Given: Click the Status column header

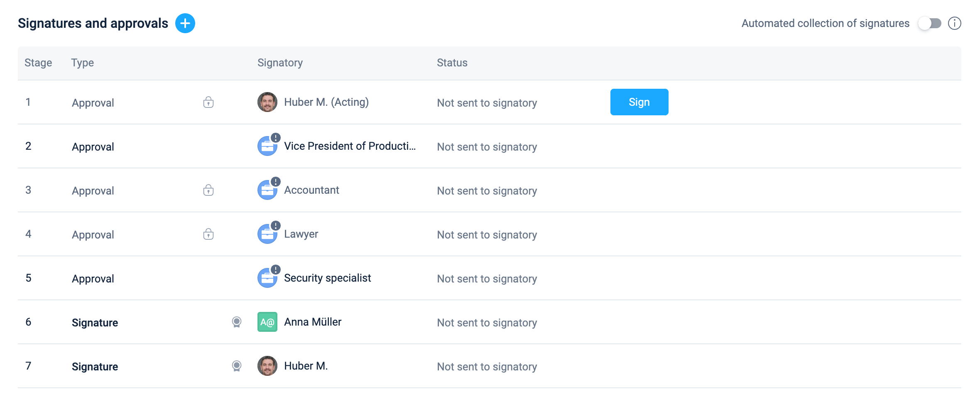Looking at the screenshot, I should point(452,63).
